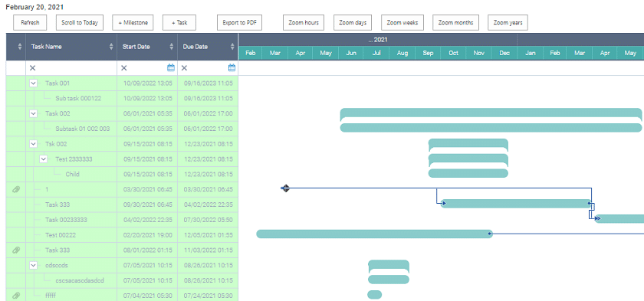Select the Test 00222 row
This screenshot has width=644, height=301.
[122, 235]
